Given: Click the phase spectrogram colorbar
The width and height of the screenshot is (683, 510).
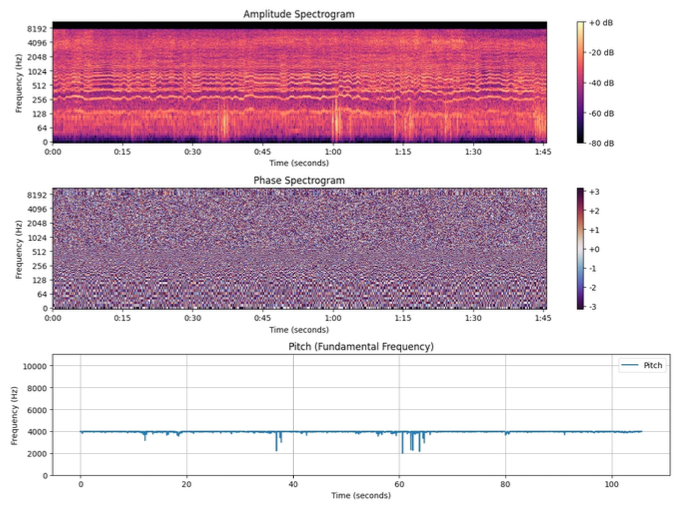Looking at the screenshot, I should tap(583, 248).
